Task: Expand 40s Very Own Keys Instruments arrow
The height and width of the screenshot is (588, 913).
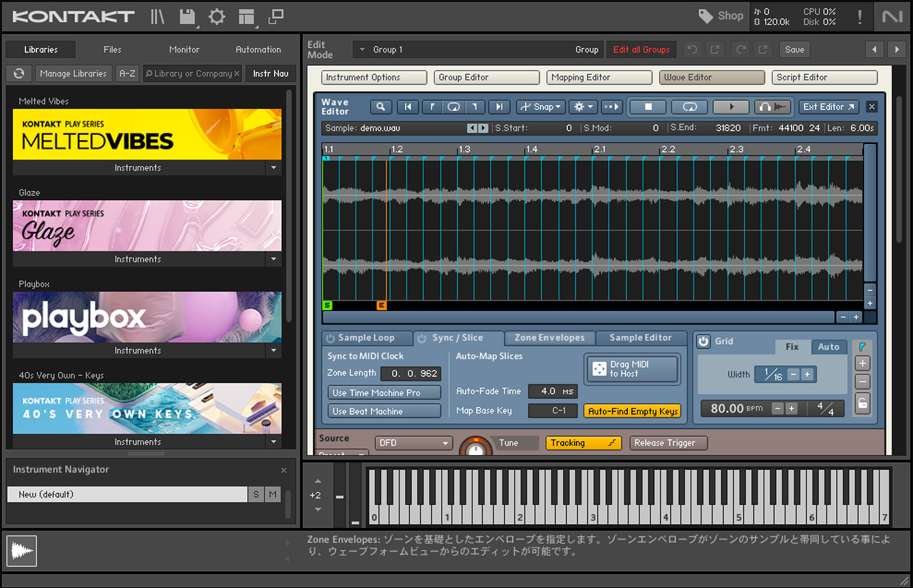Action: 274,442
